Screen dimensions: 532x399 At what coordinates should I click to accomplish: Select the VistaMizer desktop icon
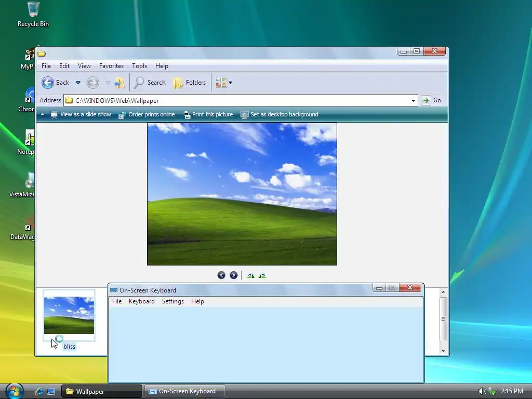point(22,185)
